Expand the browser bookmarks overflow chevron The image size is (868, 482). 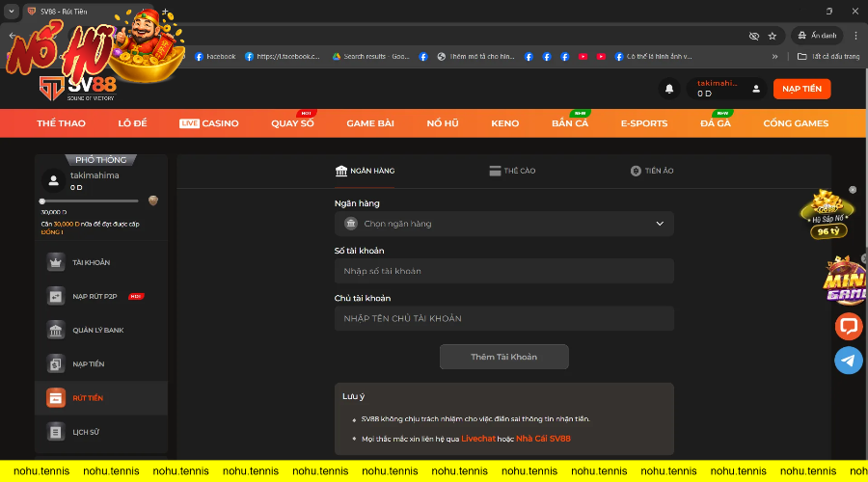coord(774,57)
